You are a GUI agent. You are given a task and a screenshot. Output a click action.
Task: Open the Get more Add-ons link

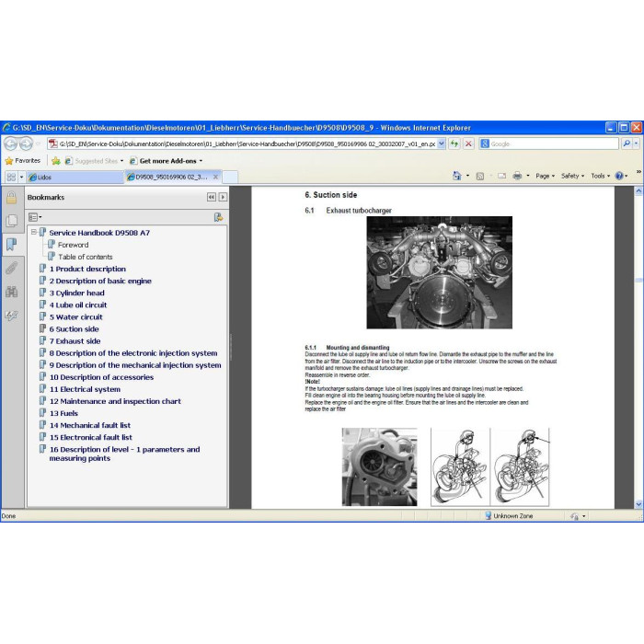click(x=166, y=161)
